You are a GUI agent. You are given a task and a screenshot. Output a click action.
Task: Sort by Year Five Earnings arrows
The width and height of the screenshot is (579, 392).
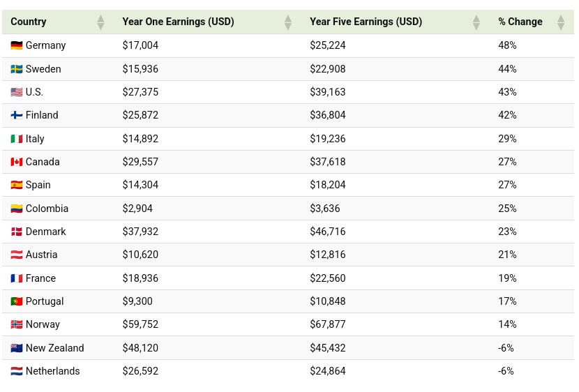point(476,22)
